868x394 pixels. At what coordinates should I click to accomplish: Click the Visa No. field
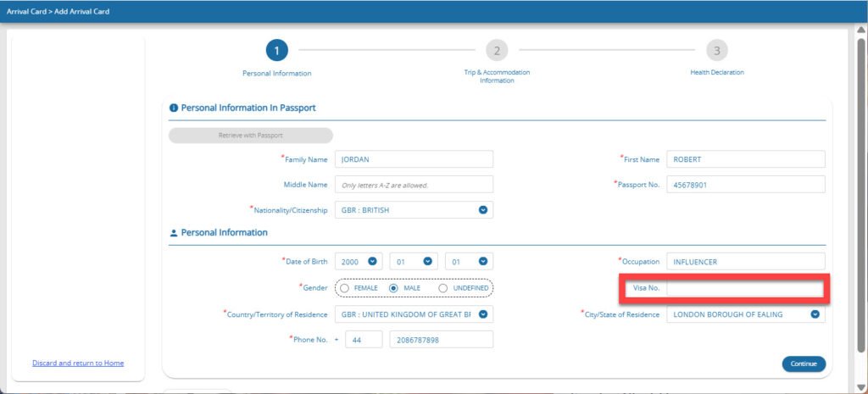tap(746, 288)
